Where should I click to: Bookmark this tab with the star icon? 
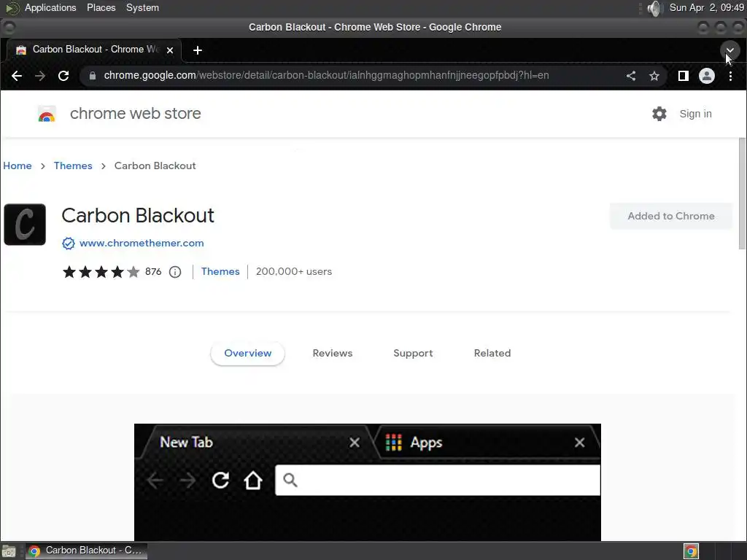(x=654, y=76)
